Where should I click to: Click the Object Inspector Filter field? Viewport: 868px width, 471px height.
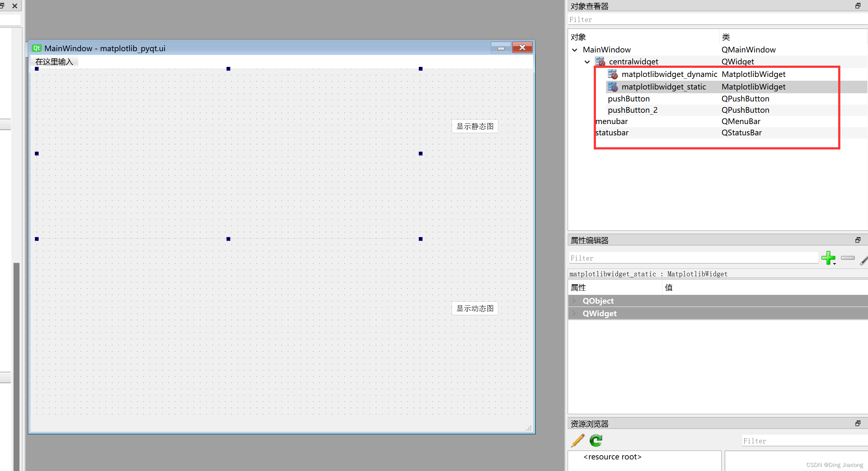[718, 19]
